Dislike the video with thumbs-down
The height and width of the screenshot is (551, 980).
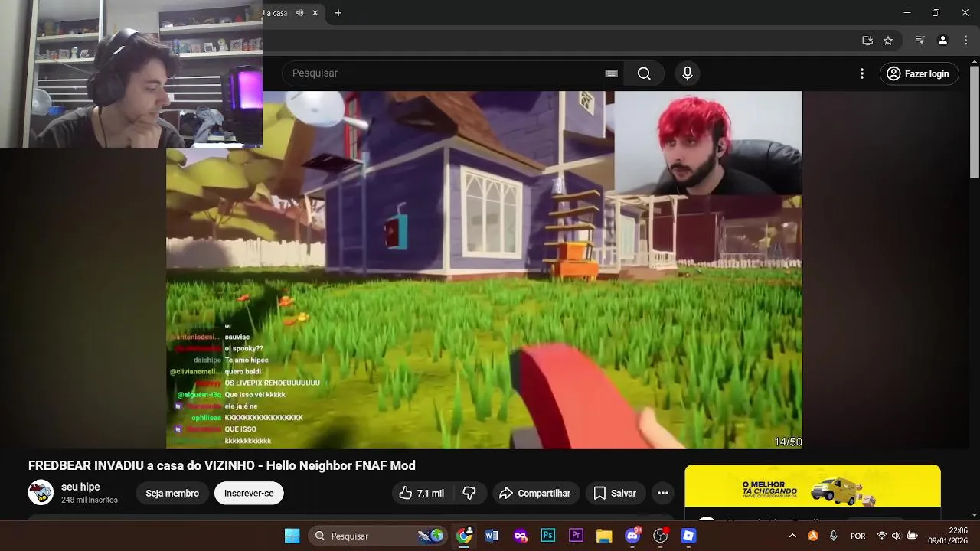click(470, 494)
